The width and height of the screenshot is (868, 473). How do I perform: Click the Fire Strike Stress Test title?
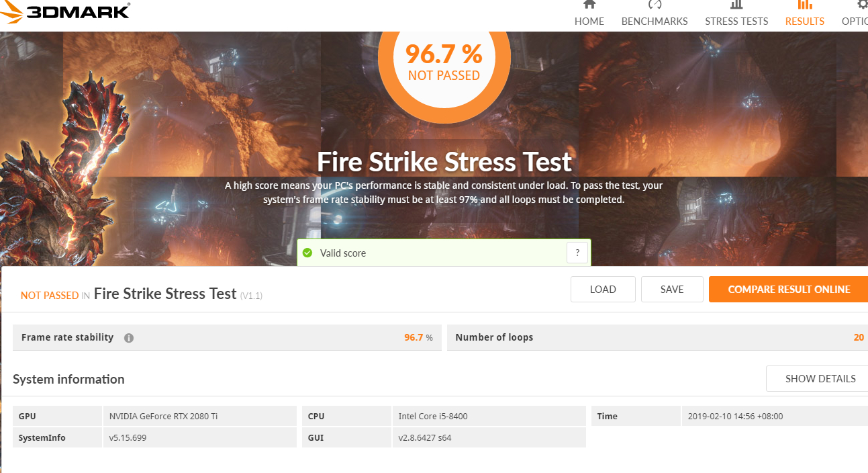tap(444, 162)
